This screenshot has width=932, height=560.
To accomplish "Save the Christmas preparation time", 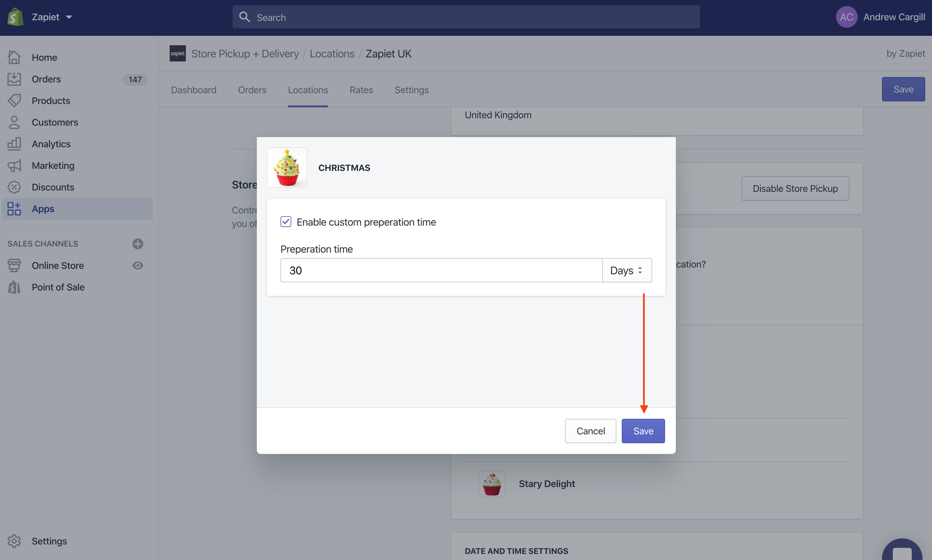I will coord(643,431).
